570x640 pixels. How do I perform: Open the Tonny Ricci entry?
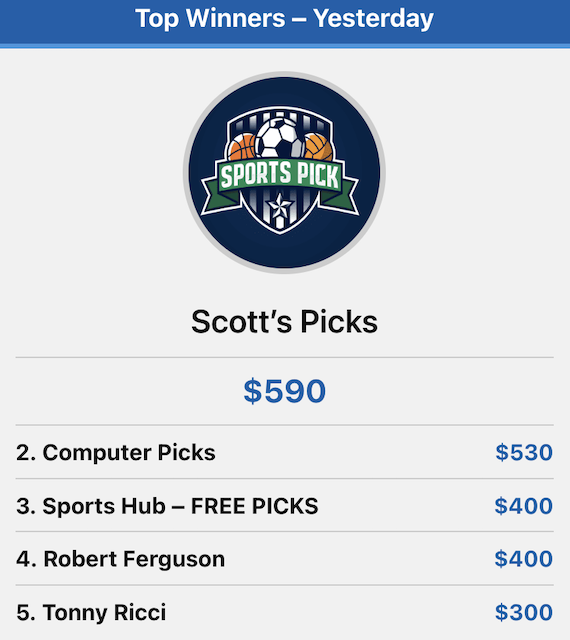285,612
